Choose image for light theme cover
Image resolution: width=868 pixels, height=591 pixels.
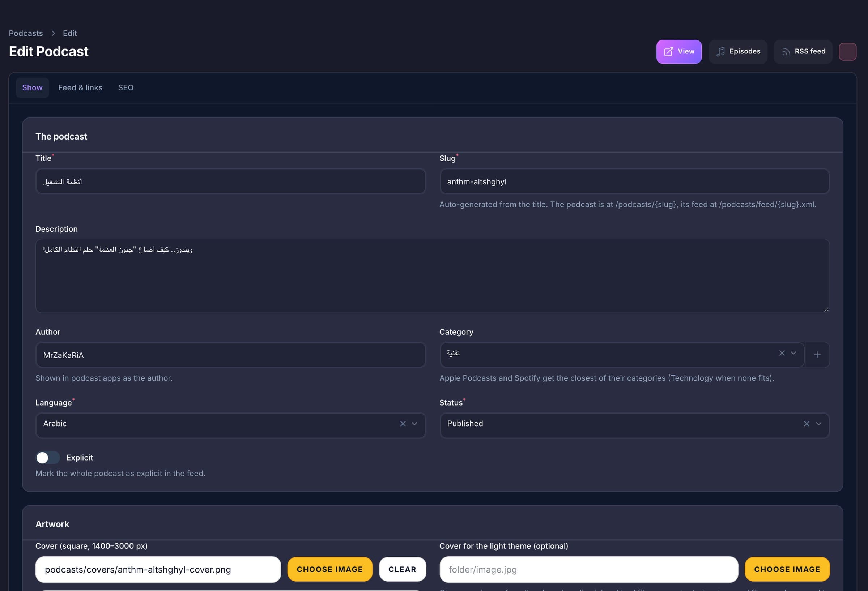[x=787, y=569]
